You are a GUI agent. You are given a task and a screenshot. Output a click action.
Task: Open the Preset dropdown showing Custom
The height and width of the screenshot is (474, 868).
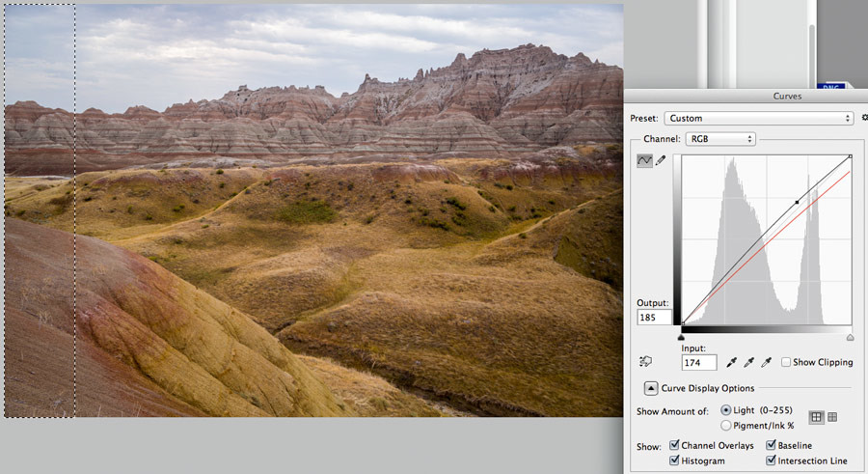click(x=758, y=118)
